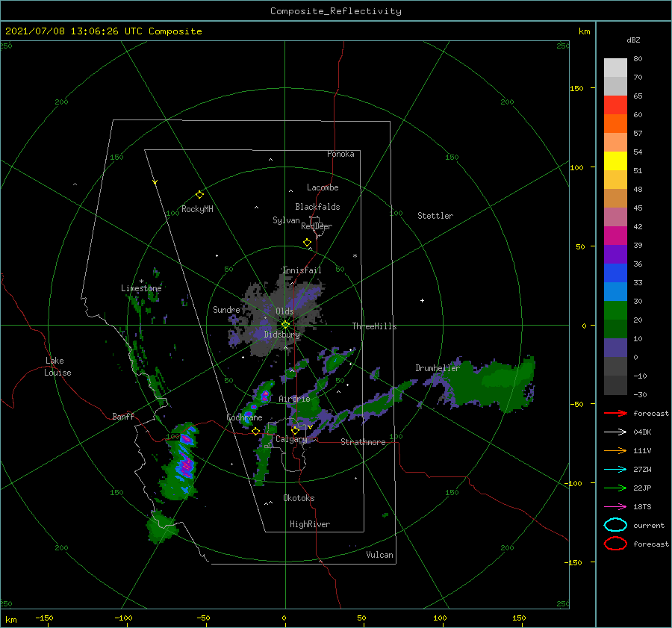Click the Limestone label

pos(141,288)
